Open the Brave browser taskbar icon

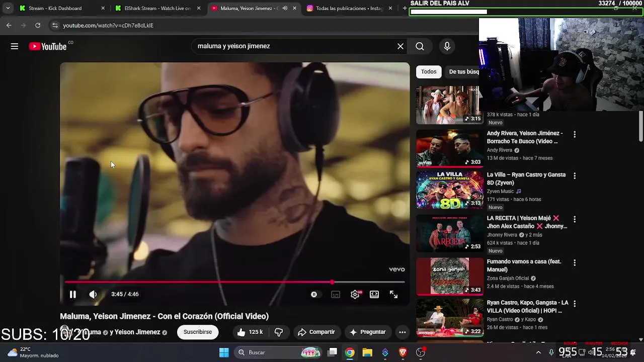(403, 352)
